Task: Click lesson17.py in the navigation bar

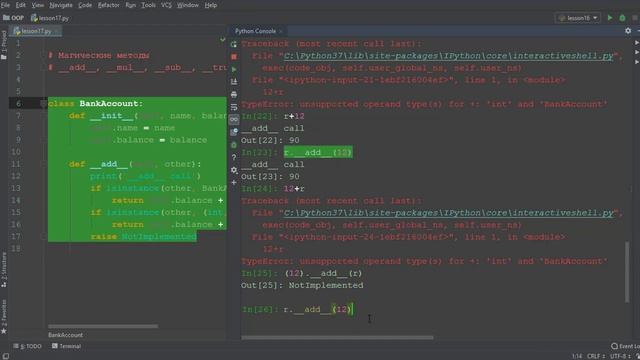Action: point(50,18)
